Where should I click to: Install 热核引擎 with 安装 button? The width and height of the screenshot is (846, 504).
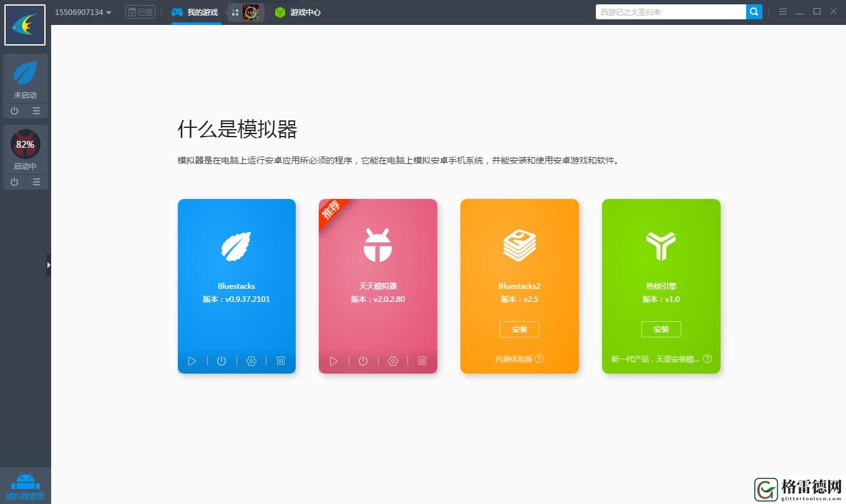[661, 329]
